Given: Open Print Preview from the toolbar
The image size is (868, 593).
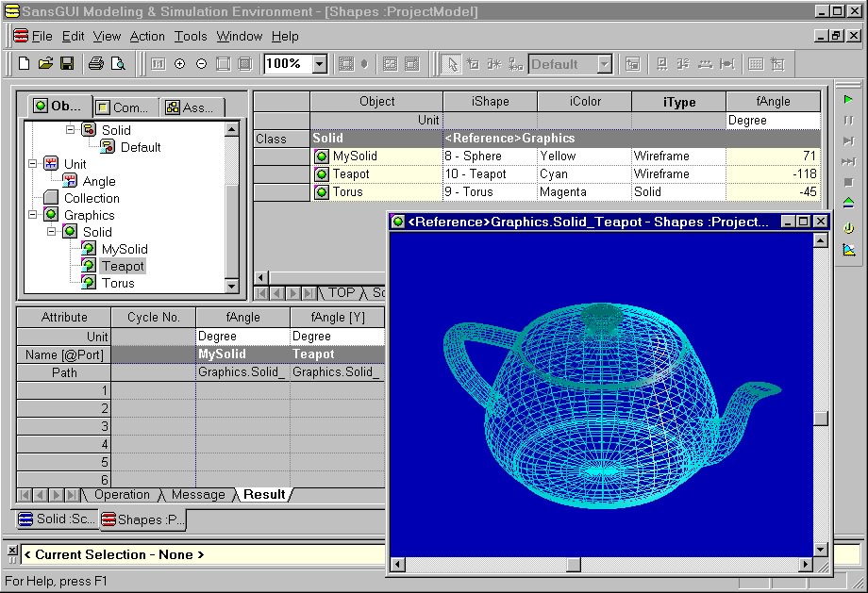Looking at the screenshot, I should (118, 64).
